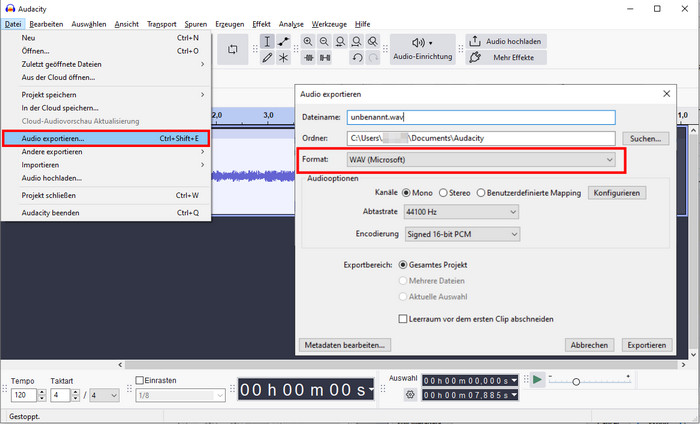Select Stereo channel option
The height and width of the screenshot is (424, 700).
443,193
